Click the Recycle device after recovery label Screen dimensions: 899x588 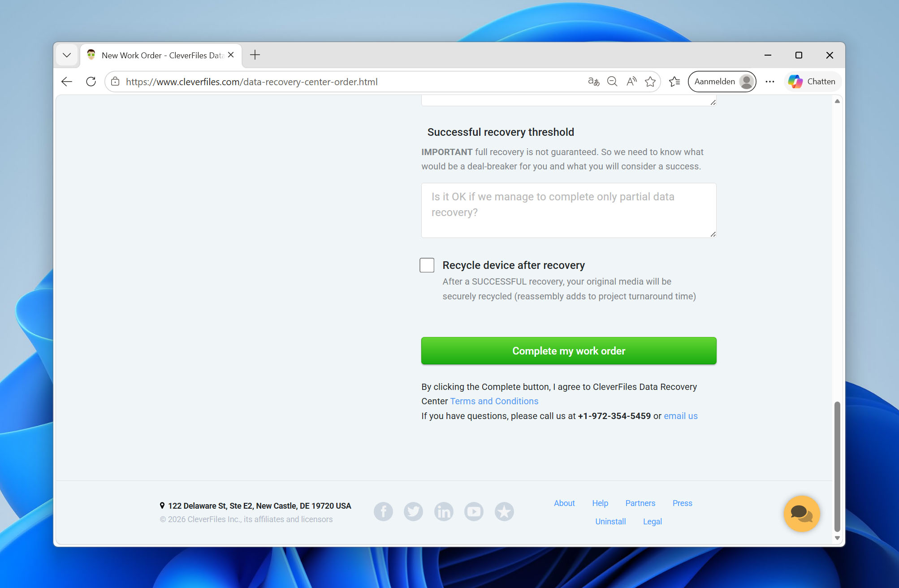(514, 265)
